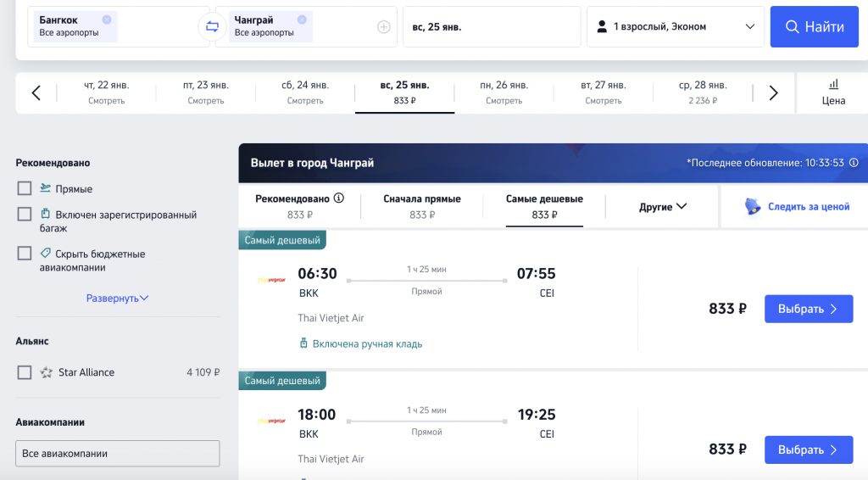Viewport: 868px width, 480px height.
Task: Click 833 ₽ price of 06:30 flight
Action: [x=727, y=309]
